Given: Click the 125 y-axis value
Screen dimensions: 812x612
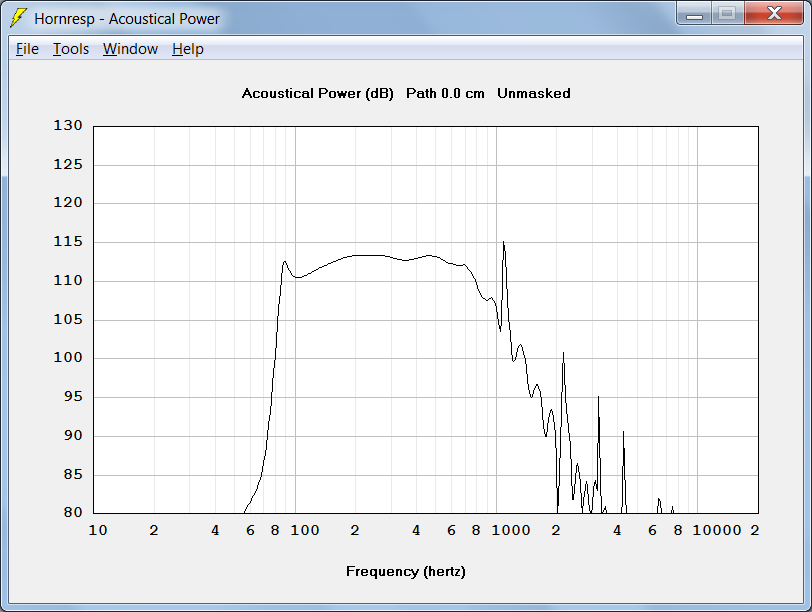Looking at the screenshot, I should point(68,165).
